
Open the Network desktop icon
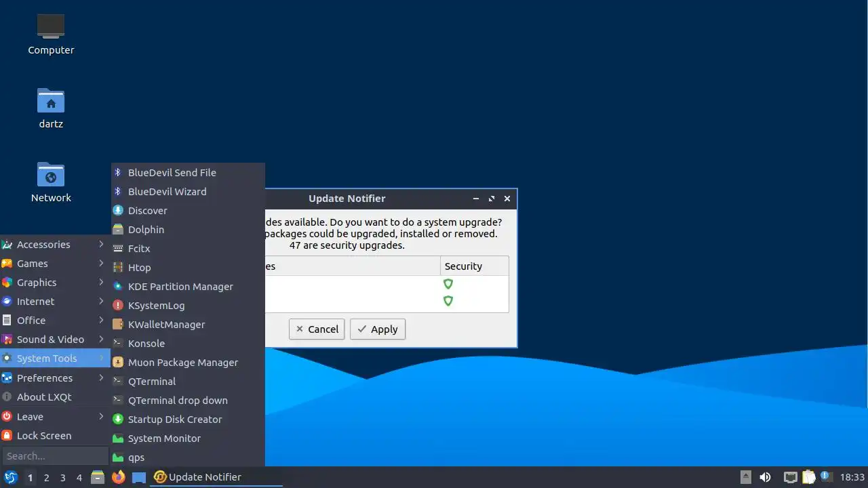pos(51,182)
